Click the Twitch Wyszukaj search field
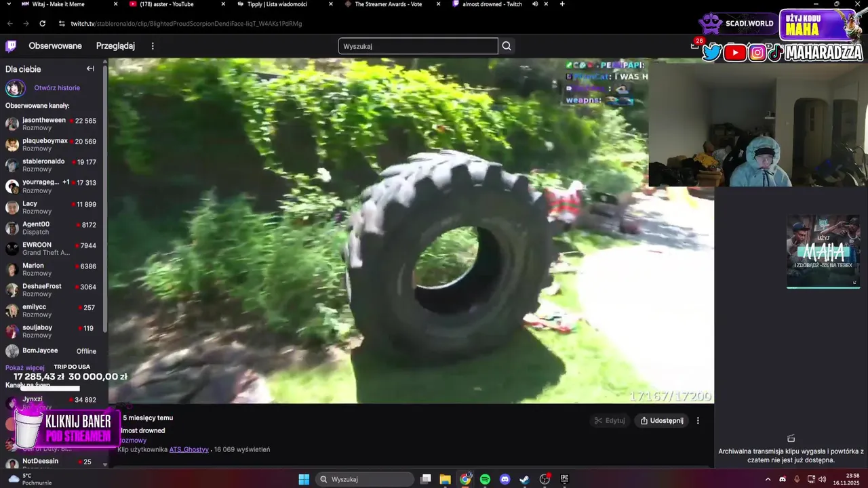 418,46
